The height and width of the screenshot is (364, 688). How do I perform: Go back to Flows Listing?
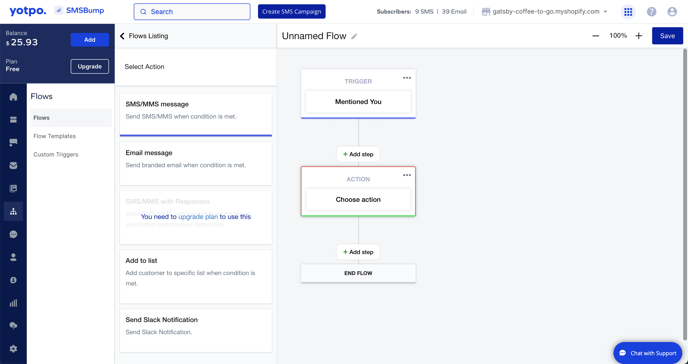pyautogui.click(x=144, y=36)
